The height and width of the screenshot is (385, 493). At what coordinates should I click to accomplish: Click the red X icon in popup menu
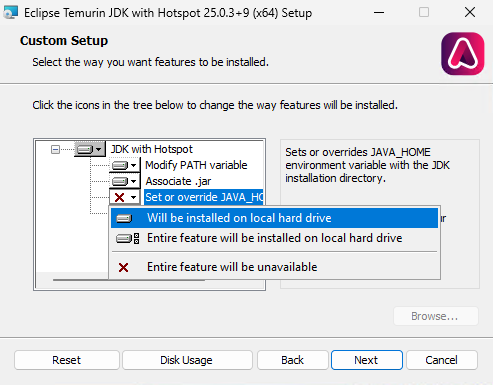123,267
